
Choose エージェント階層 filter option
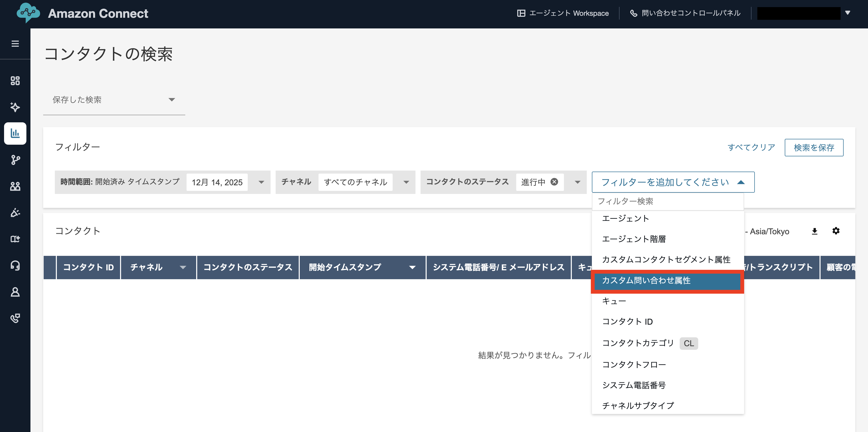tap(634, 239)
